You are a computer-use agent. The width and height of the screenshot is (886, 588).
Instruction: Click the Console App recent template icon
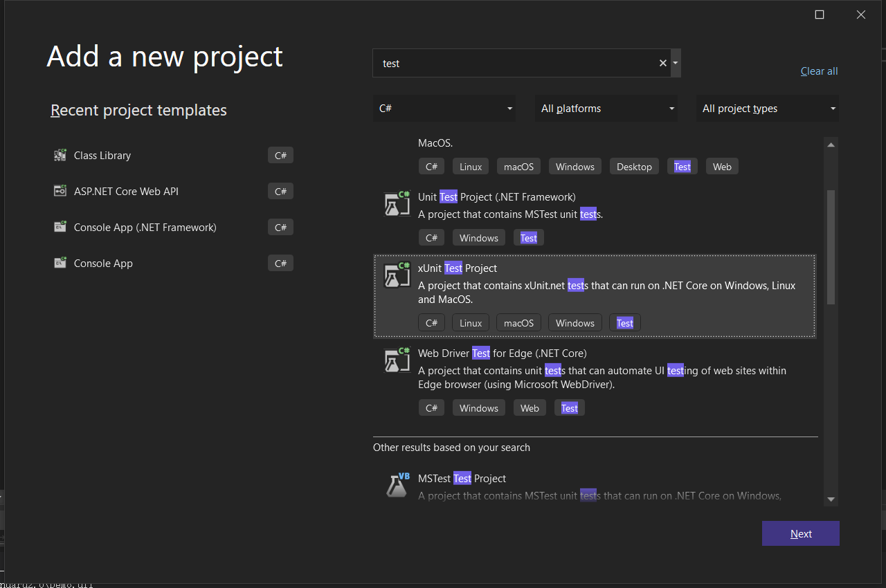click(x=60, y=264)
